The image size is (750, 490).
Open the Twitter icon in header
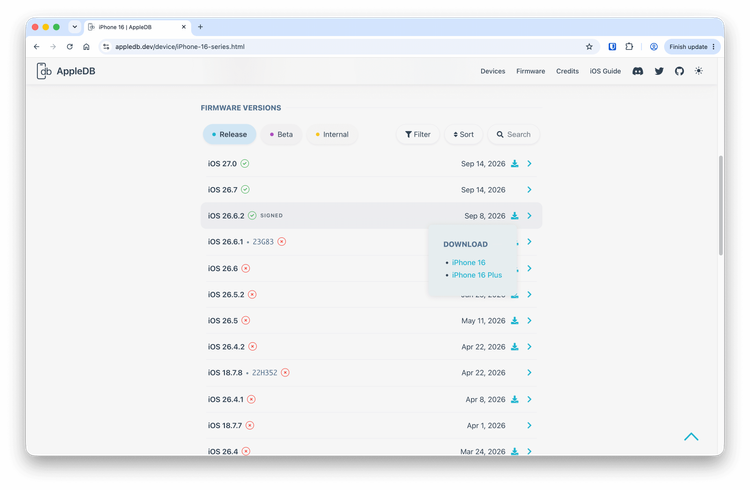tap(659, 71)
